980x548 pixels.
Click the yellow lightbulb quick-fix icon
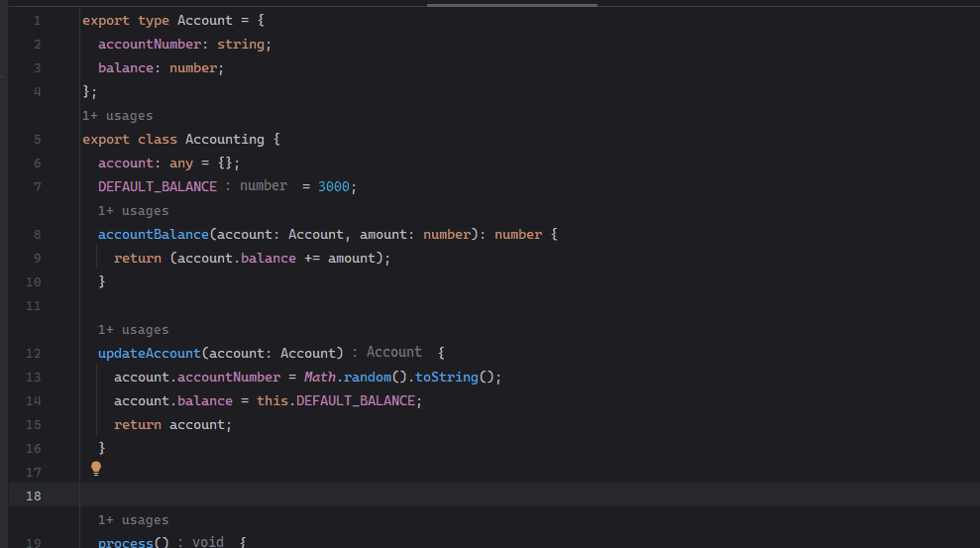[x=96, y=469]
